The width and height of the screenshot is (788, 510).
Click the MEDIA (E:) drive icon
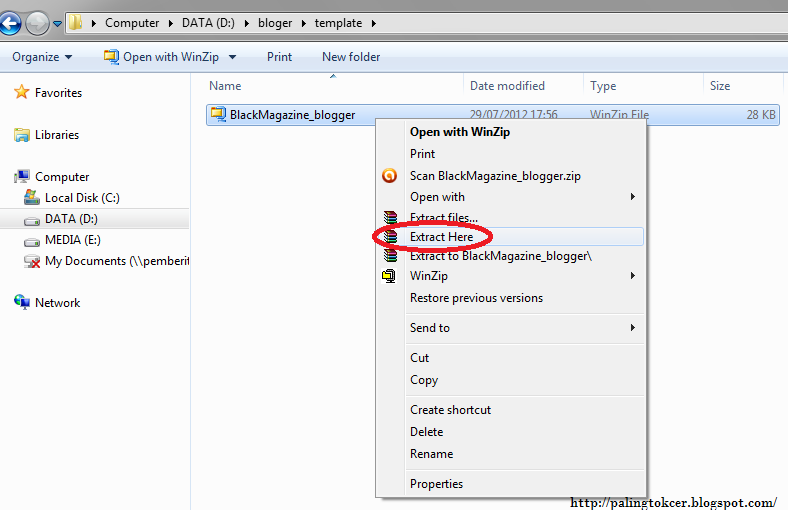32,242
